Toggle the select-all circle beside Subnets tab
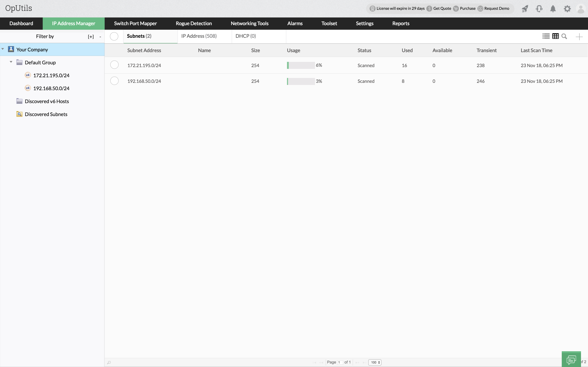 (114, 36)
